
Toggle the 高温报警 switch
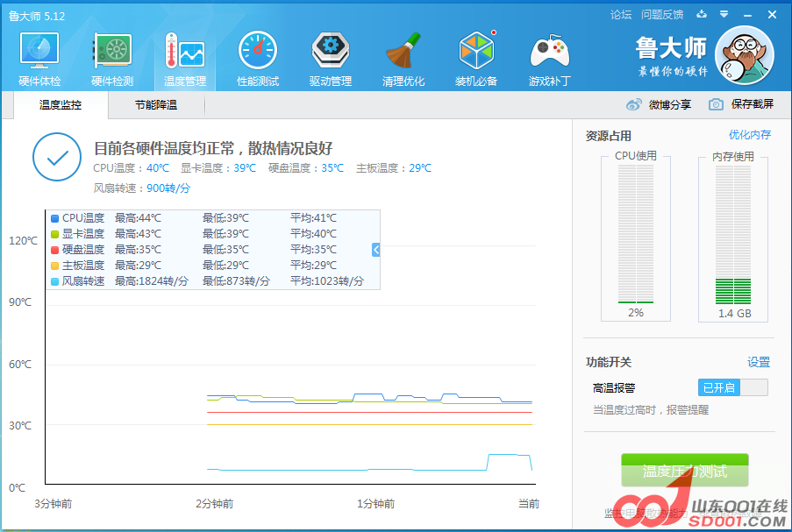point(733,387)
